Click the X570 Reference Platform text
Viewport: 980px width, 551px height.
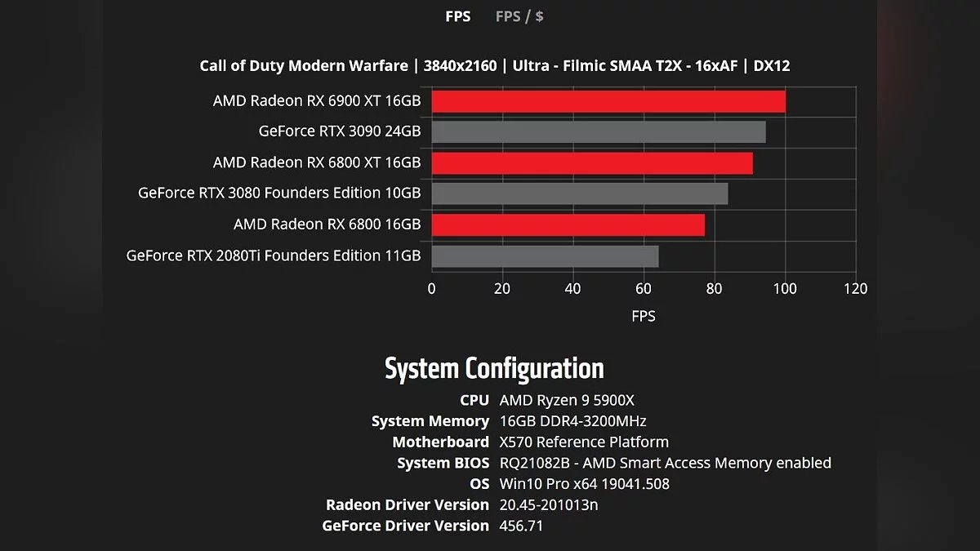584,442
